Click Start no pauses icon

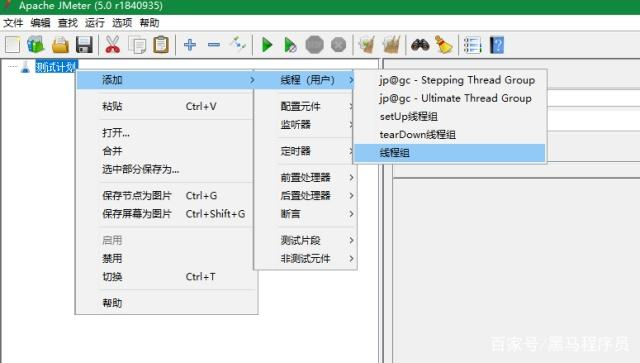click(x=290, y=45)
